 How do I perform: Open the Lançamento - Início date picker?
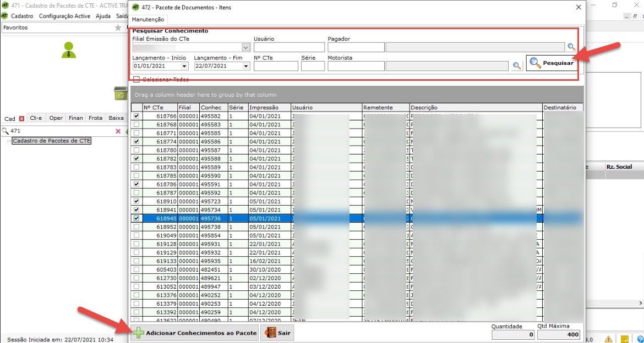click(184, 66)
